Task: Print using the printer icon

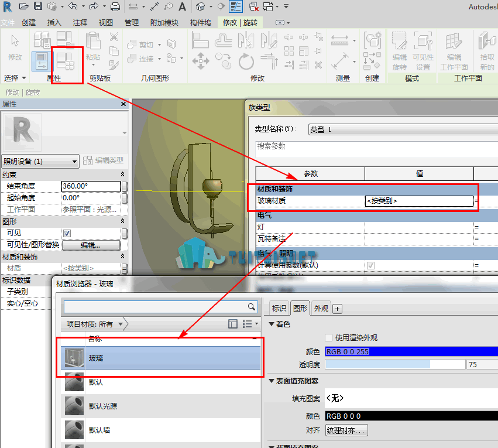Action: [x=115, y=6]
